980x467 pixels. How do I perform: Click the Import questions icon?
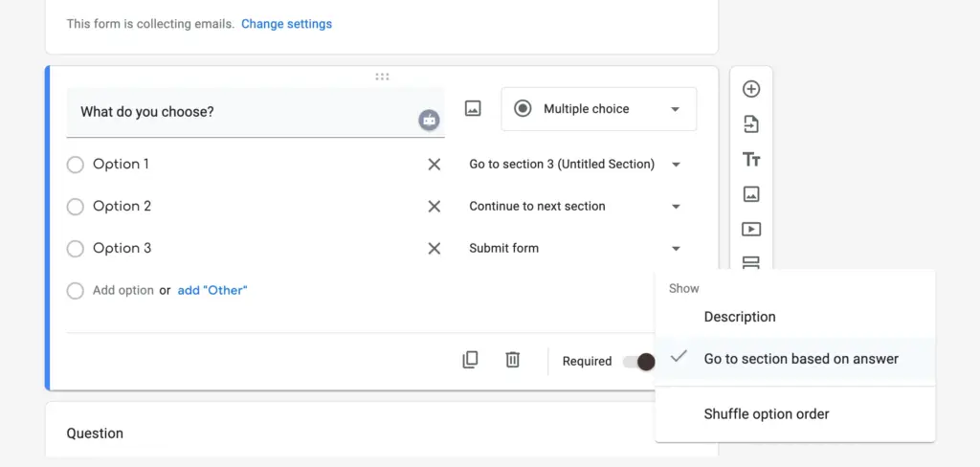[751, 124]
